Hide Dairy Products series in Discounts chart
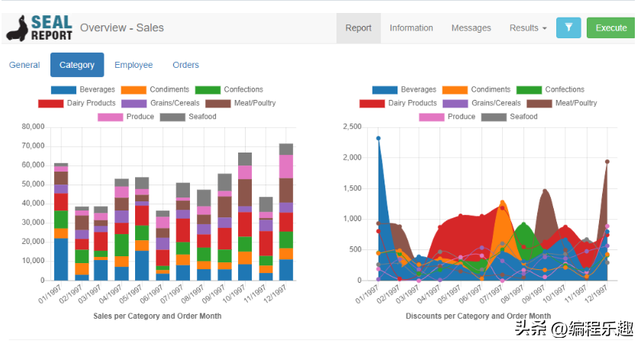 (398, 103)
